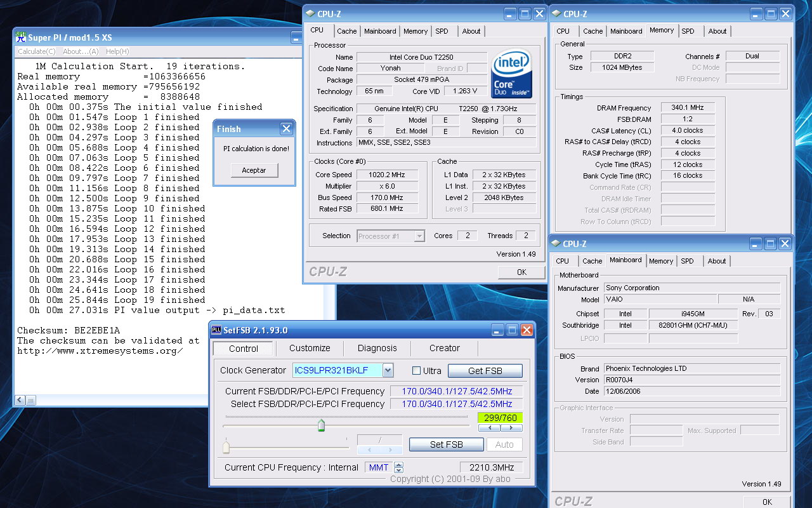812x508 pixels.
Task: Open CPU tab in the CPU-Z Memory window
Action: click(x=563, y=31)
